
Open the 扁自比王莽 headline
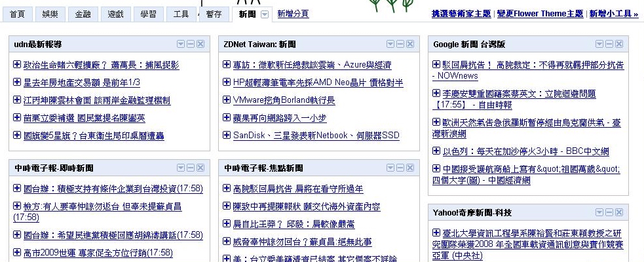(294, 224)
